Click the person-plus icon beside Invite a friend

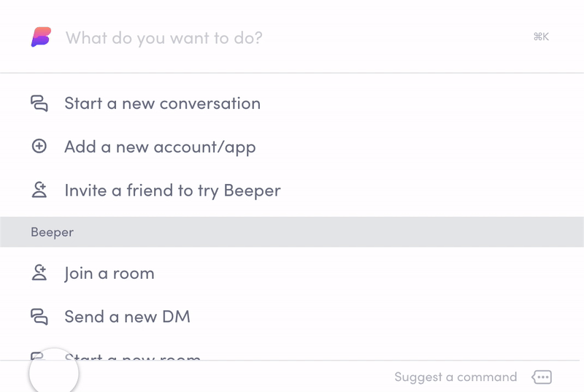(39, 191)
